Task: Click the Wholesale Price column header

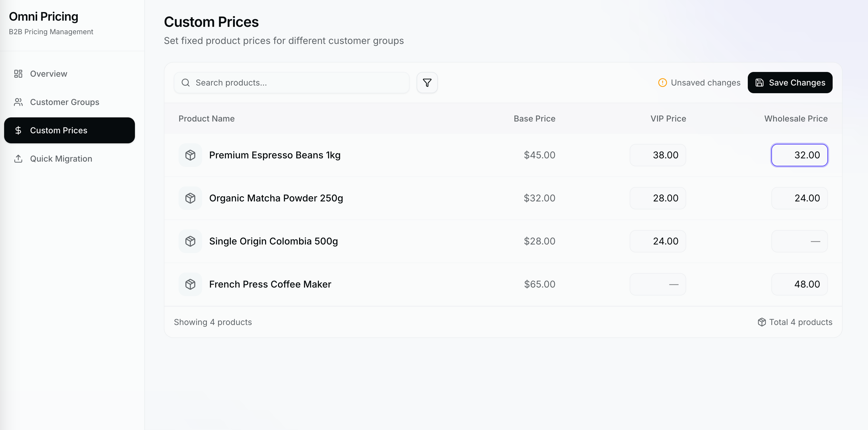Action: 796,119
